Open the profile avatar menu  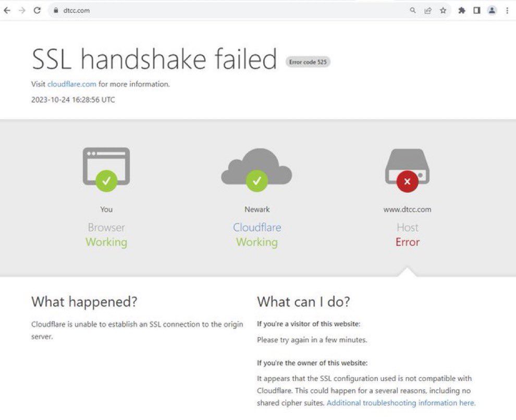(492, 10)
